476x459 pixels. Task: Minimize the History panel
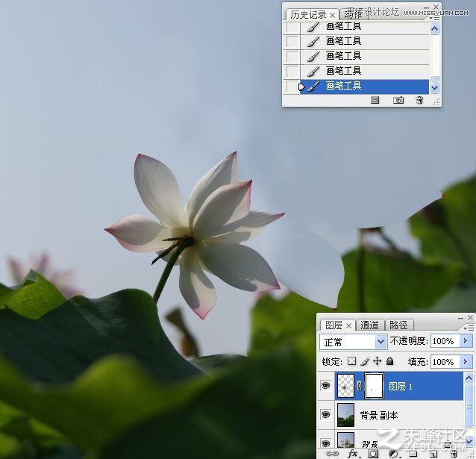426,7
